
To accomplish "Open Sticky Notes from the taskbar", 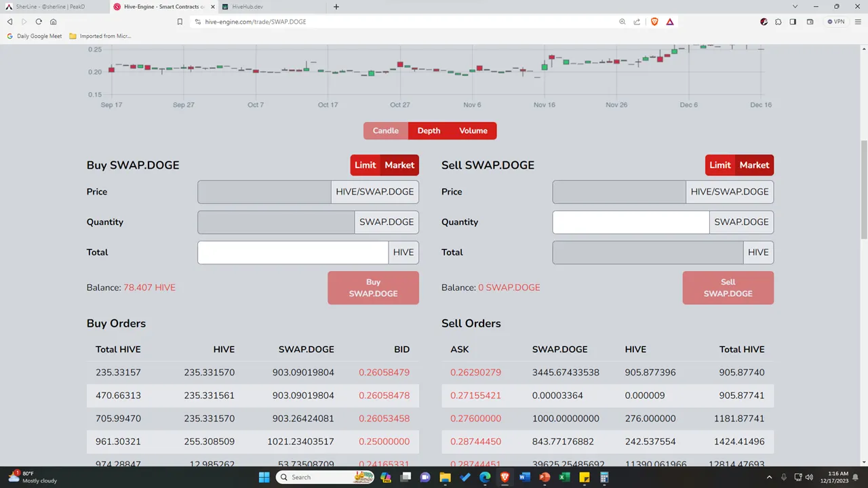I will pos(584,477).
